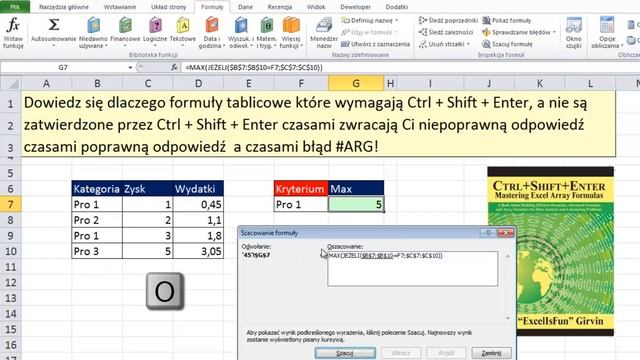Select column C header

click(x=148, y=83)
